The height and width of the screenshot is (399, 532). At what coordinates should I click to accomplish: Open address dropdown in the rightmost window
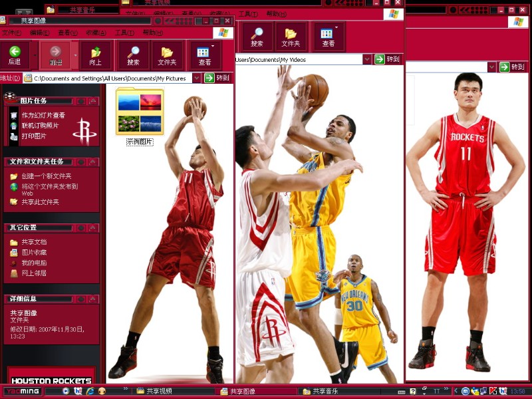pyautogui.click(x=491, y=67)
